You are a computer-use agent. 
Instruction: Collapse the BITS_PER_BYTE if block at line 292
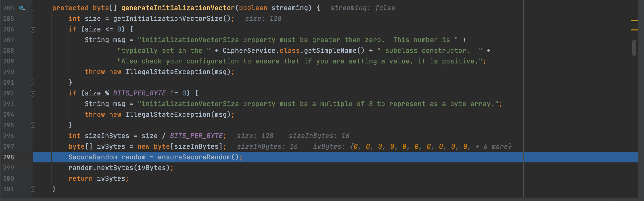click(x=33, y=93)
